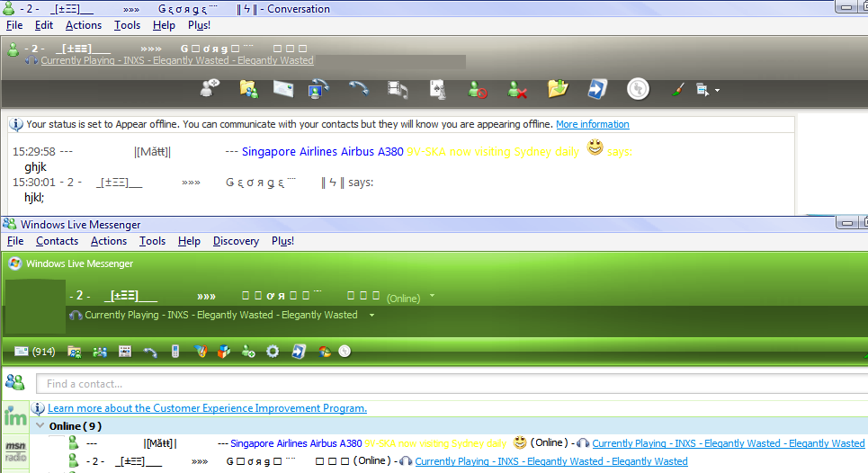Click personal message Currently Playing in Messenger header
This screenshot has height=473, width=868.
coord(221,315)
